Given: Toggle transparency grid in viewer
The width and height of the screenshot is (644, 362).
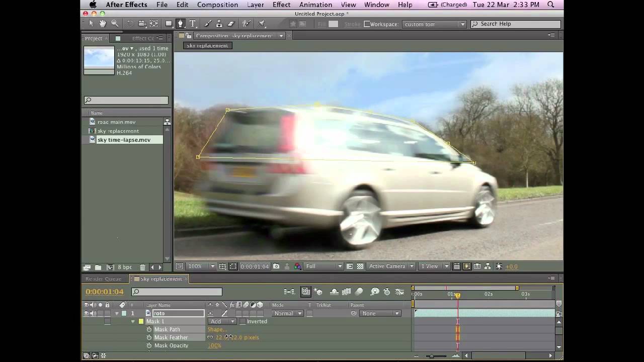Looking at the screenshot, I should (x=360, y=266).
